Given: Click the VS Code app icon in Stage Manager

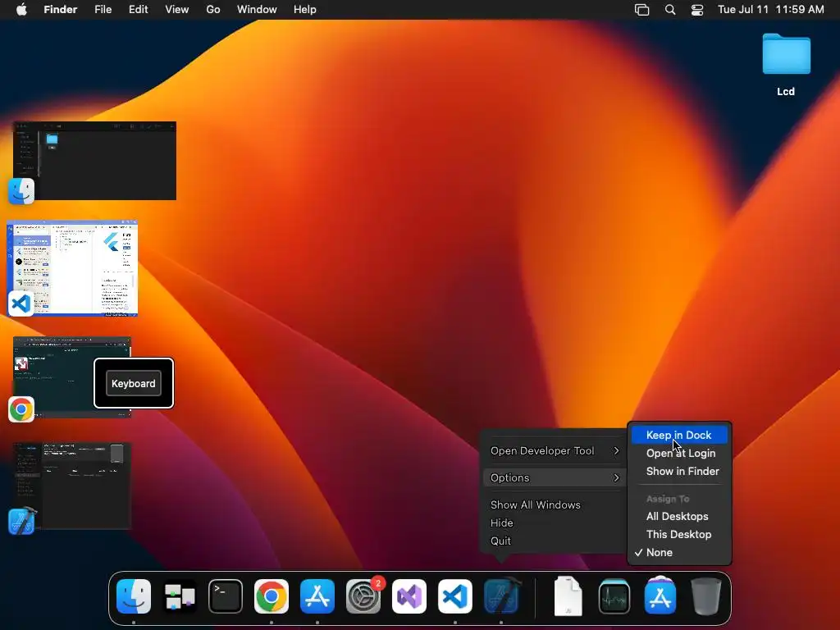Looking at the screenshot, I should pyautogui.click(x=21, y=304).
